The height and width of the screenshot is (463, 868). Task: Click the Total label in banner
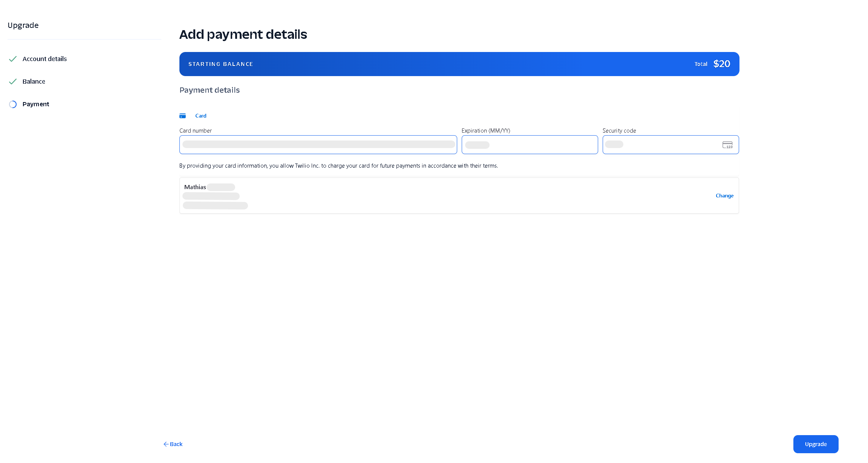(701, 64)
